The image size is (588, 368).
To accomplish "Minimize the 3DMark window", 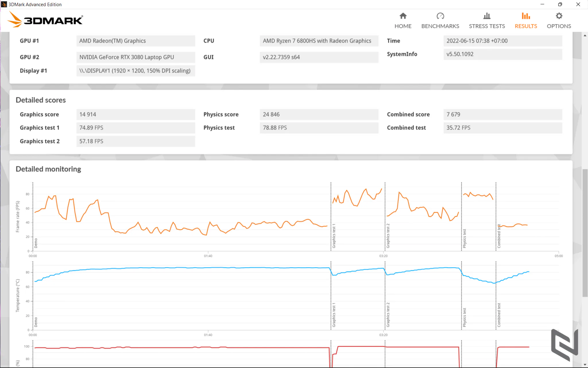I will (542, 4).
